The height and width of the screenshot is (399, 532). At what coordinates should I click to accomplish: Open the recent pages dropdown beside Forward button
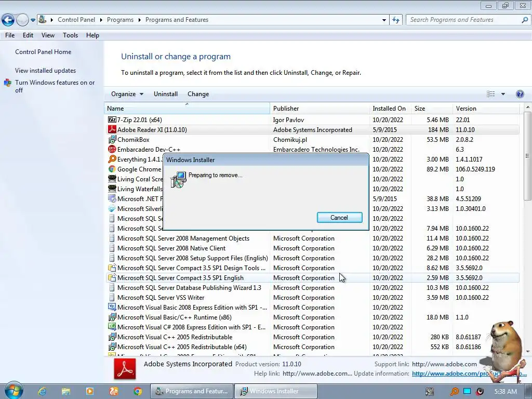pyautogui.click(x=33, y=20)
